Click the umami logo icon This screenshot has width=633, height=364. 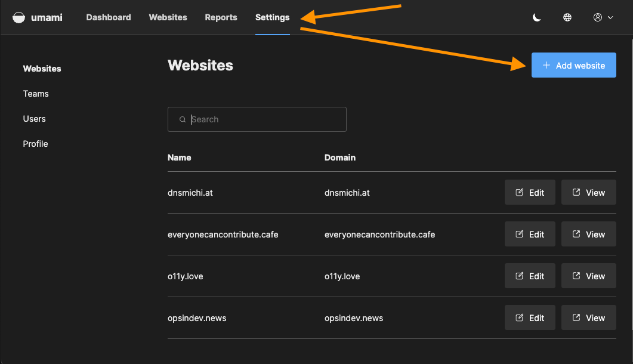tap(19, 17)
